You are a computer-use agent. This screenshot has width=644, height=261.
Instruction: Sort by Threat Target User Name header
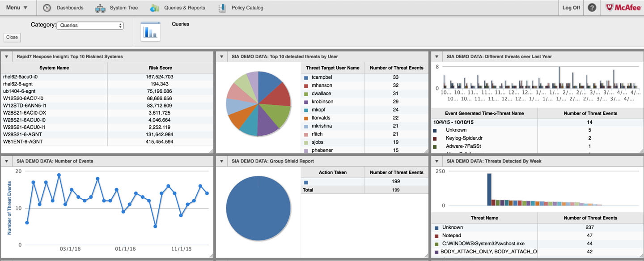tap(332, 68)
